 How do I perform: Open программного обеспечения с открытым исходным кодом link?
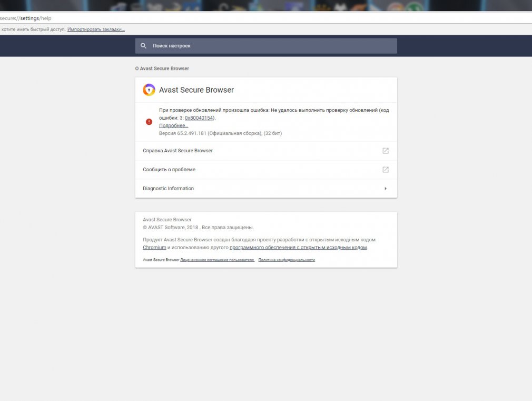[x=298, y=248]
